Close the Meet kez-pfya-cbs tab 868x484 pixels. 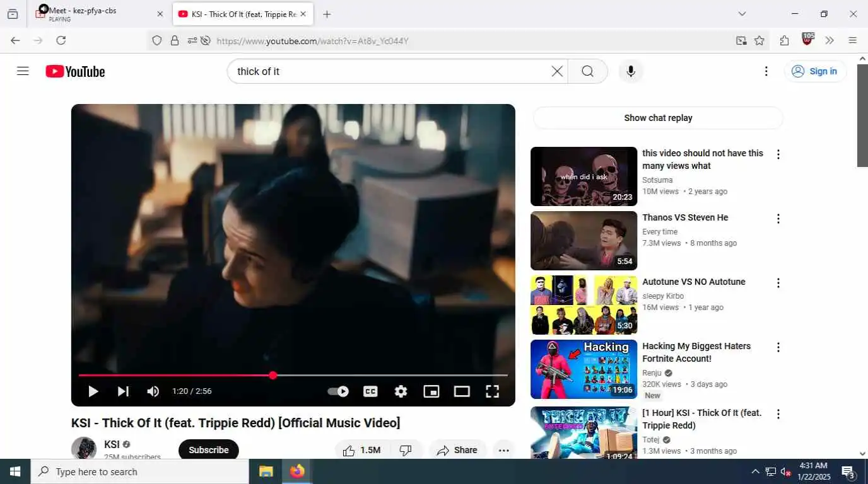(160, 14)
